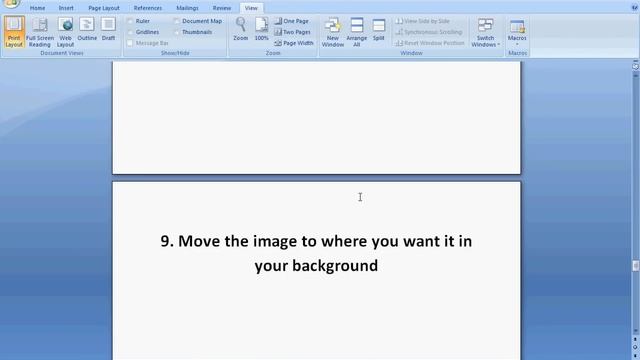This screenshot has width=640, height=360.
Task: Open the Insert tab
Action: (66, 8)
